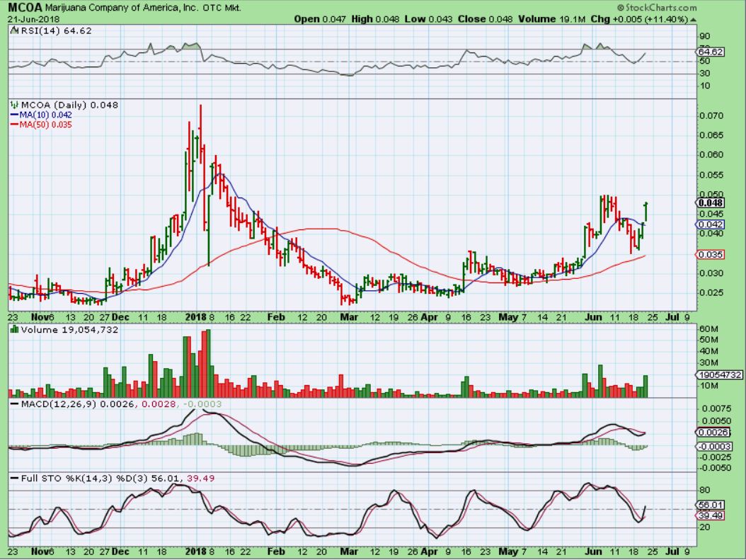Click the 0.025 price axis label

(x=711, y=292)
